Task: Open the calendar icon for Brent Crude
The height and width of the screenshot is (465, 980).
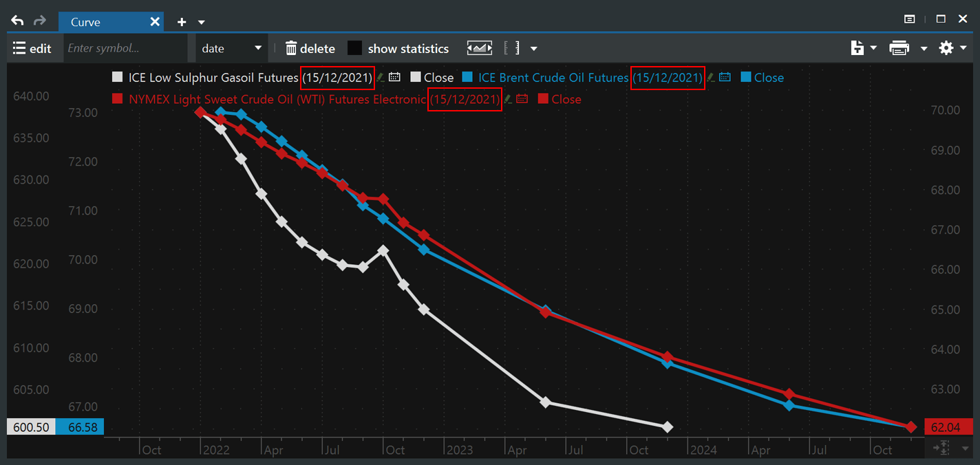Action: click(725, 77)
